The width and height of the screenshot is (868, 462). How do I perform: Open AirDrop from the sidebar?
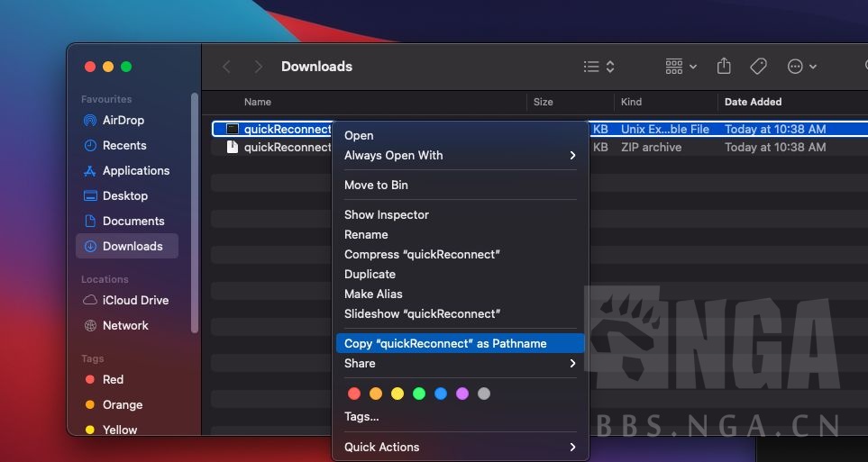[123, 120]
